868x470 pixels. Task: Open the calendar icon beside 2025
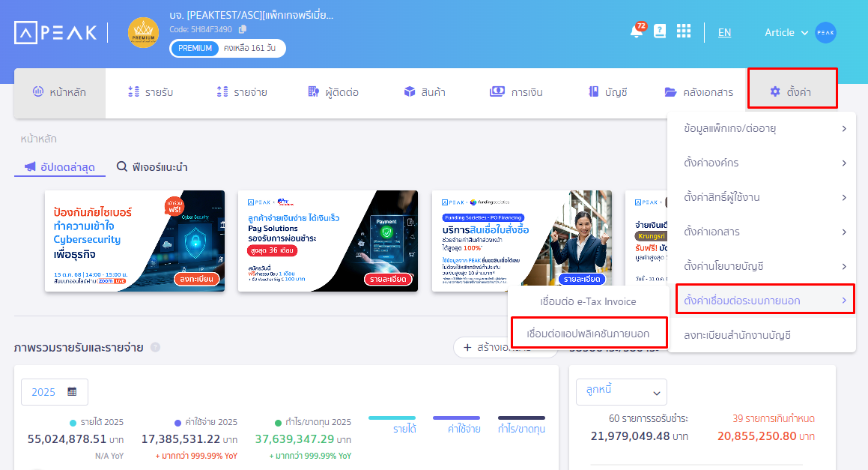tap(70, 391)
